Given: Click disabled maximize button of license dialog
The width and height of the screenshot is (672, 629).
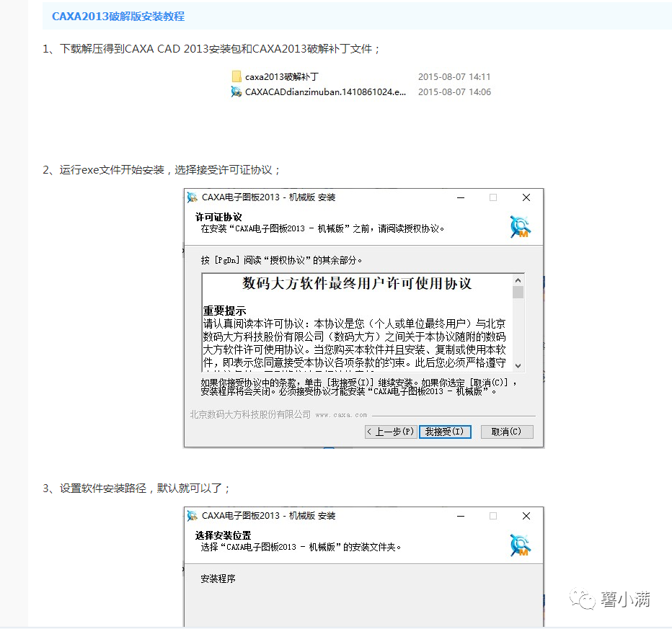Looking at the screenshot, I should 493,197.
